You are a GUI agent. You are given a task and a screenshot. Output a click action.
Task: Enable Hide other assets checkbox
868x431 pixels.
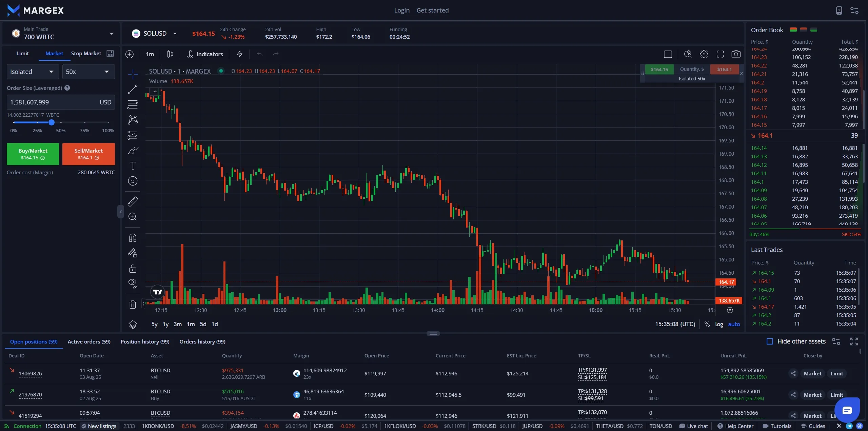(770, 341)
